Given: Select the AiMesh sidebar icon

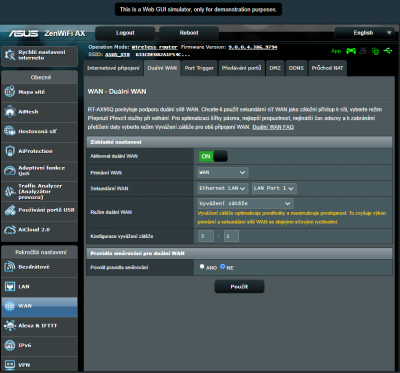Looking at the screenshot, I should pyautogui.click(x=10, y=112).
